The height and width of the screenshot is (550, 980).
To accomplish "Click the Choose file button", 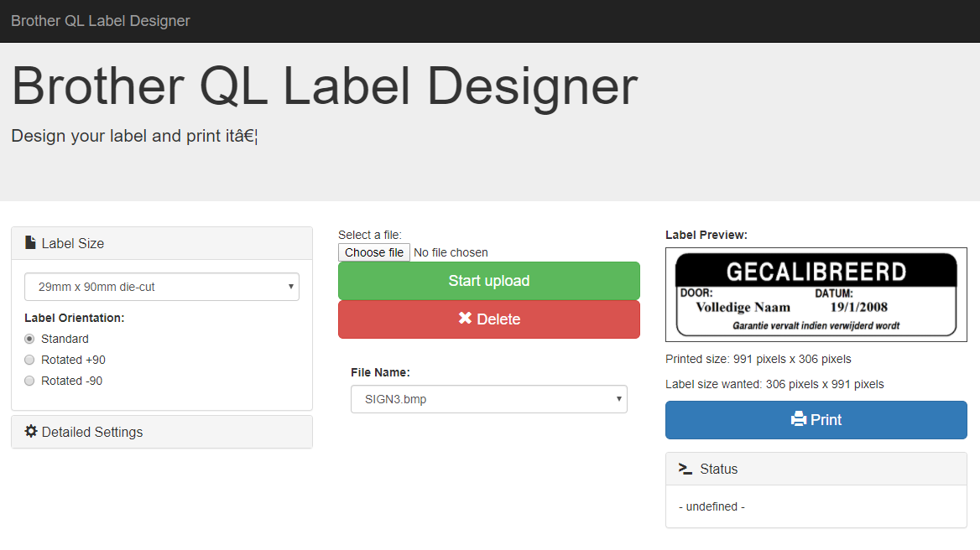I will pyautogui.click(x=373, y=252).
